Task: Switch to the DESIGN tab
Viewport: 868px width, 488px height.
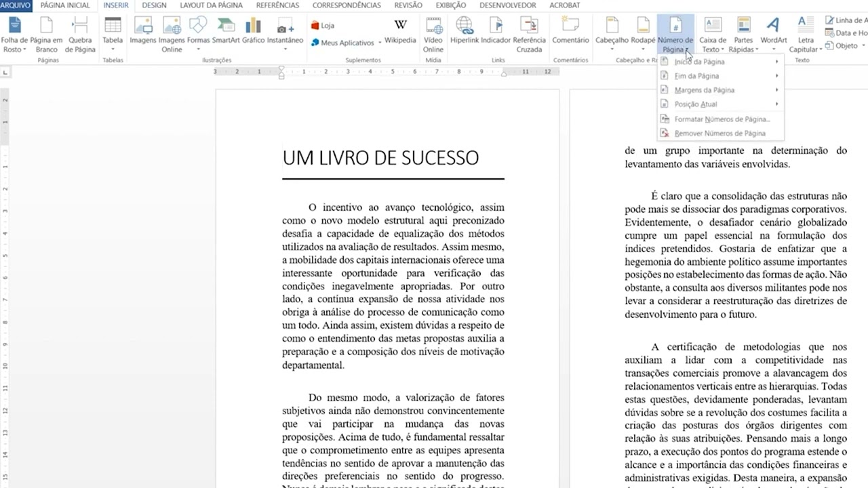Action: pos(154,5)
